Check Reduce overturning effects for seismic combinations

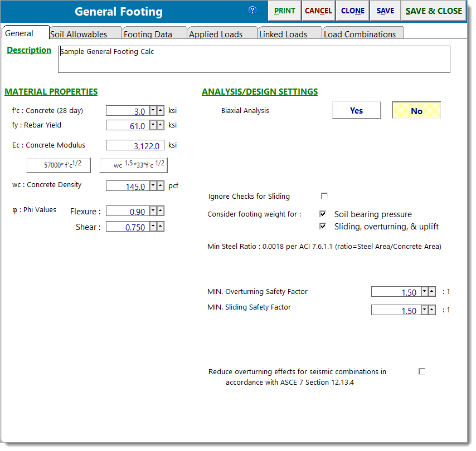coord(422,371)
